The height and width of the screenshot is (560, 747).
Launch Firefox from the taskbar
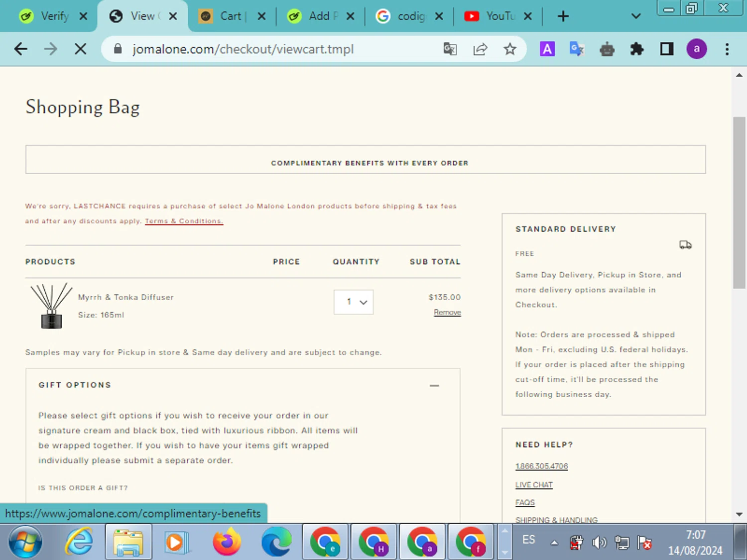coord(227,542)
